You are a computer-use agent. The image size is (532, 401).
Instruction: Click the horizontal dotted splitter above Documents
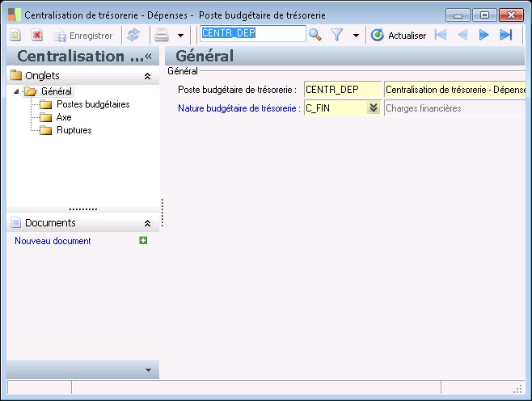click(x=82, y=209)
